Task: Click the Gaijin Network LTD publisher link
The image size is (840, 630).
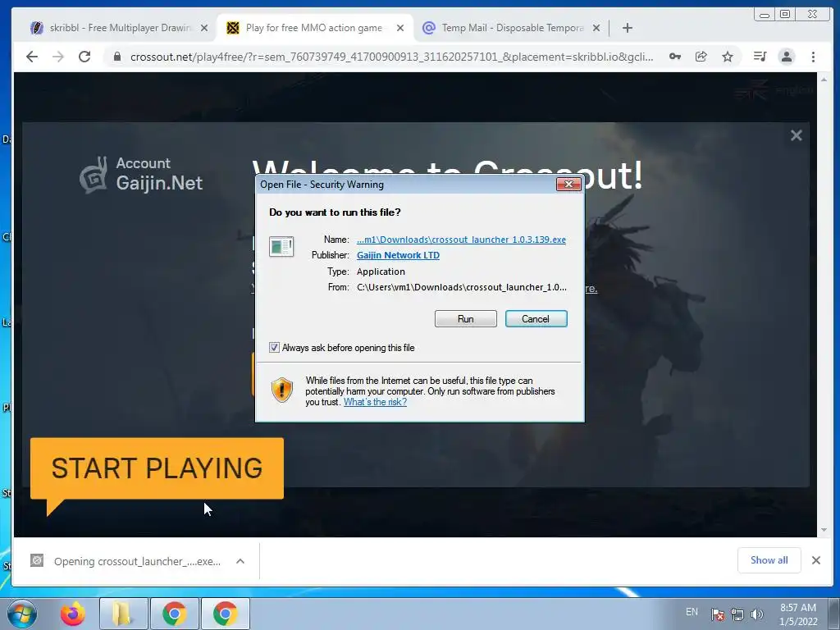Action: click(398, 255)
